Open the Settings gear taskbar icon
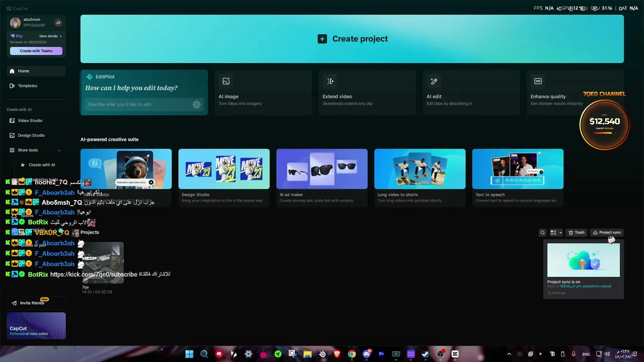This screenshot has width=644, height=362. [x=248, y=354]
